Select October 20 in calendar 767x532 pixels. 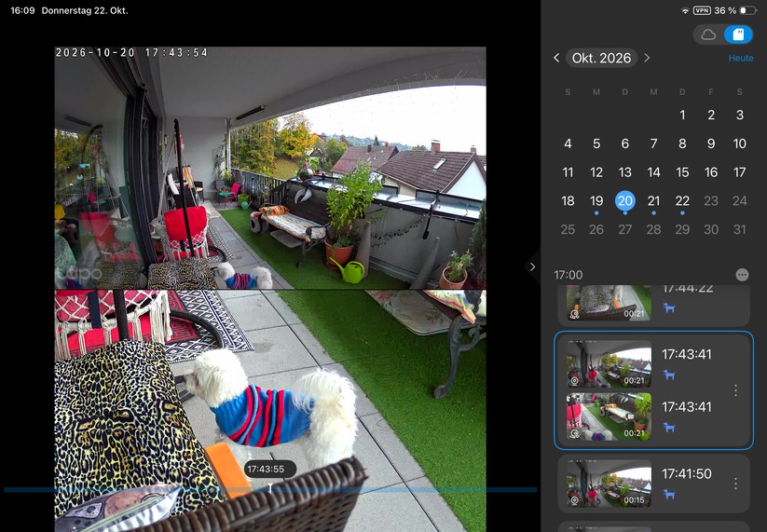pos(624,201)
